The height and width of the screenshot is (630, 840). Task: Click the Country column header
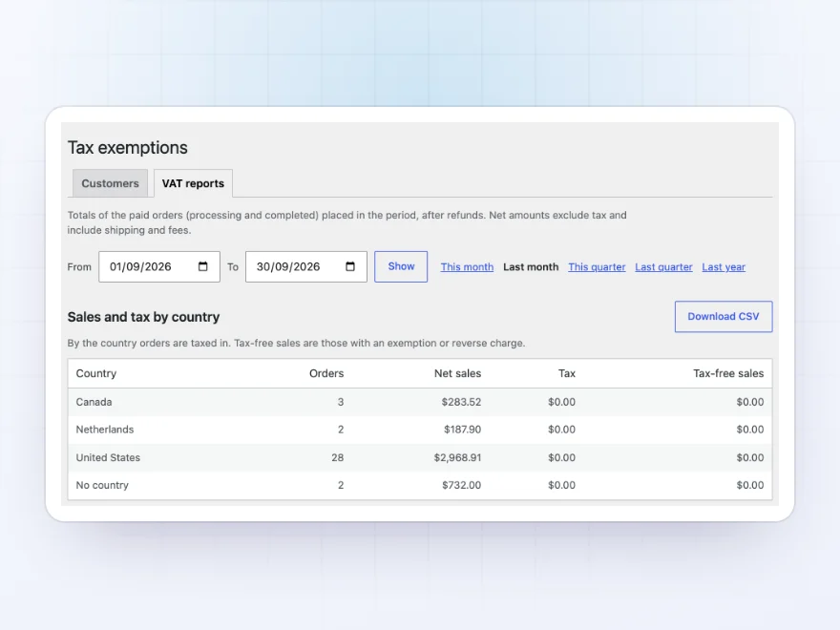96,373
